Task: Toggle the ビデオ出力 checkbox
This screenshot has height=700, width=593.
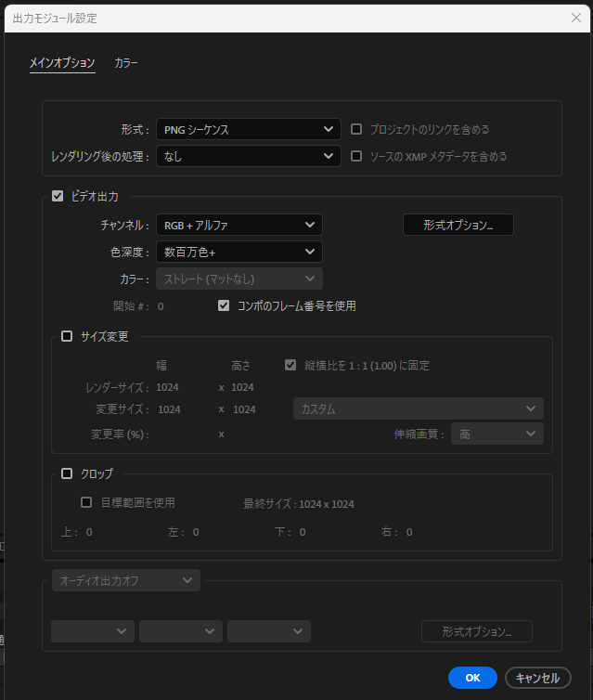Action: coord(58,196)
